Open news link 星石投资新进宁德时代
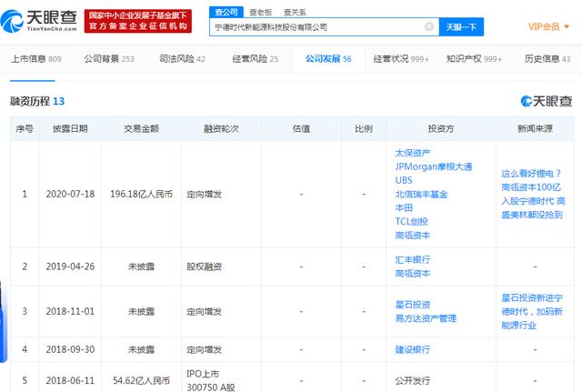 (x=532, y=311)
